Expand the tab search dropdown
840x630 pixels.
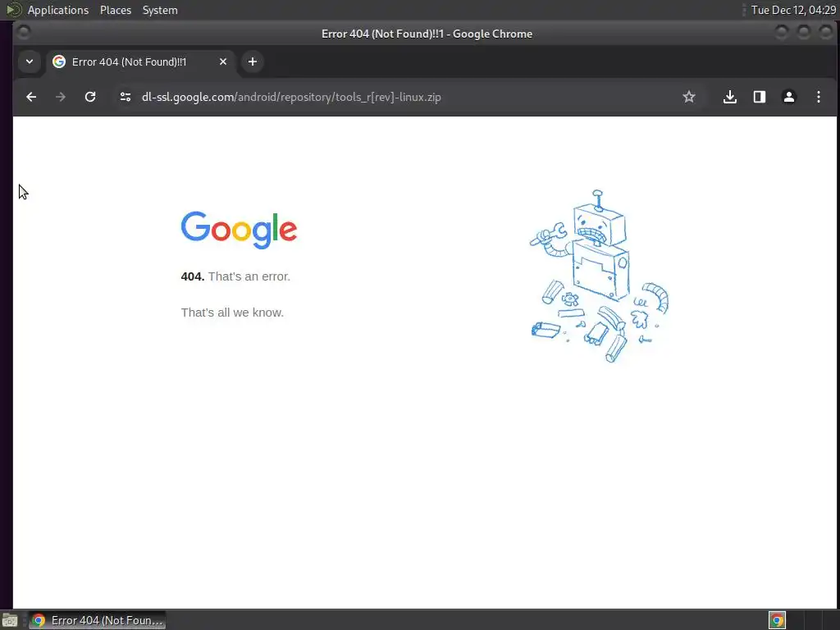point(30,62)
